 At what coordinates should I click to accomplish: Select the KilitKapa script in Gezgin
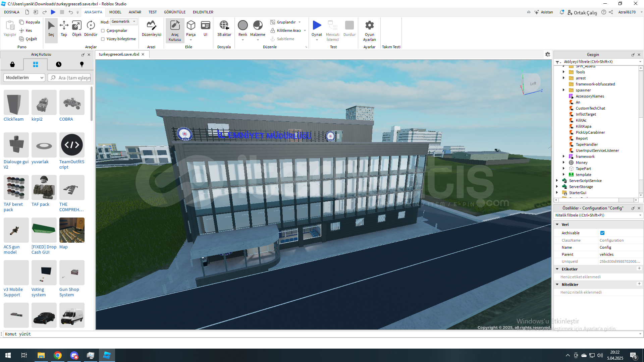pyautogui.click(x=583, y=126)
